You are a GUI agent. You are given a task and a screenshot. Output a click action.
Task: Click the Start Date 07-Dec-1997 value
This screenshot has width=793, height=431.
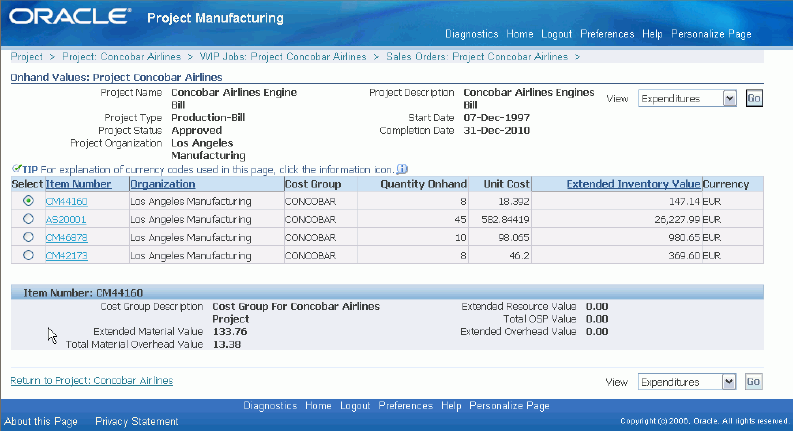tap(497, 118)
